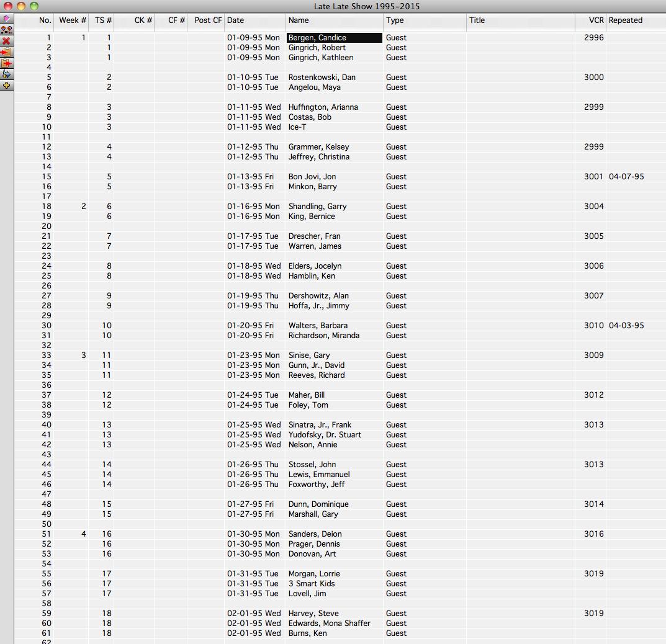Select the Grammer, Kelsey name cell
Image resolution: width=666 pixels, height=644 pixels.
pyautogui.click(x=335, y=146)
